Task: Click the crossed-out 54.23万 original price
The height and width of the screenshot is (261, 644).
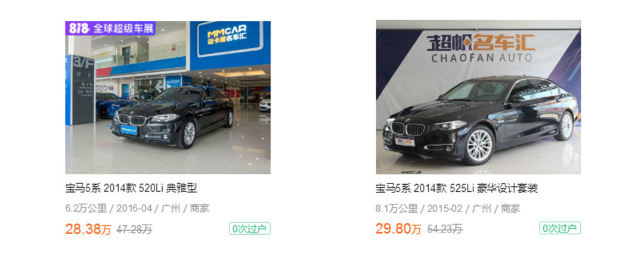Action: tap(445, 229)
